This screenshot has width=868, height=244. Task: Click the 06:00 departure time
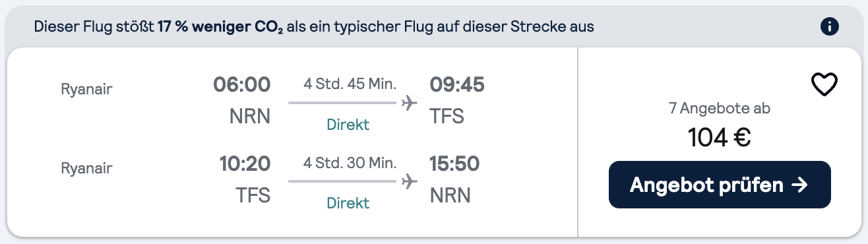pos(241,85)
